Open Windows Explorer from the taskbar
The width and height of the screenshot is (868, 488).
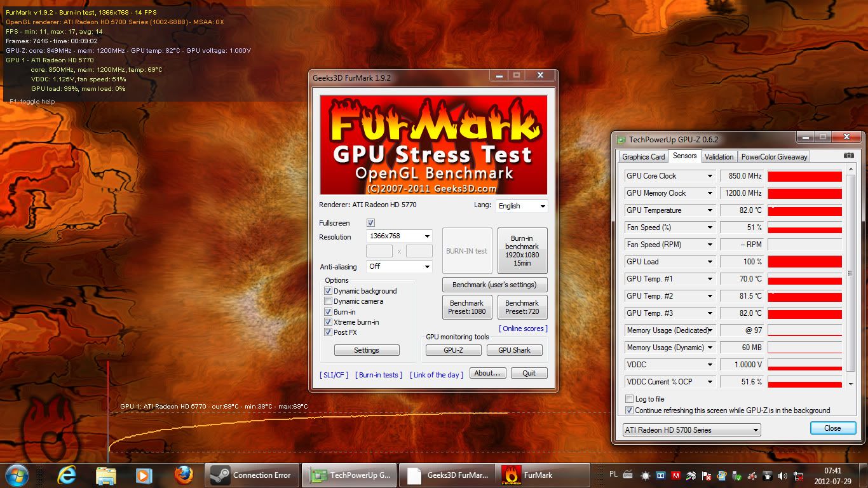[x=105, y=475]
